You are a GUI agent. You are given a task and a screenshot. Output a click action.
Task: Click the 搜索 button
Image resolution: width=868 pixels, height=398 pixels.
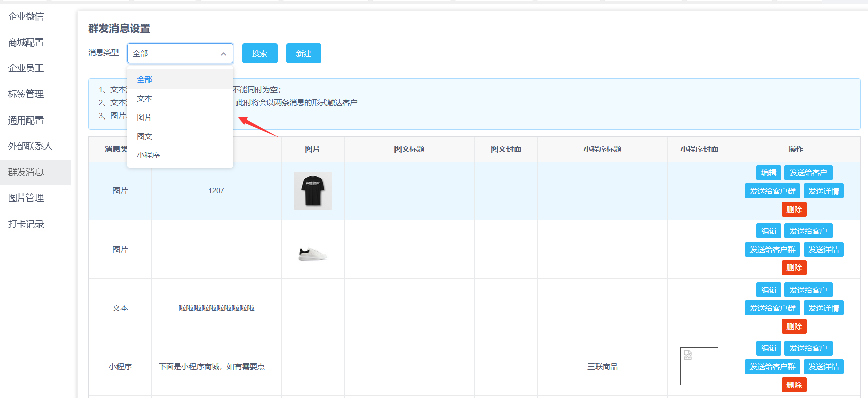tap(259, 53)
